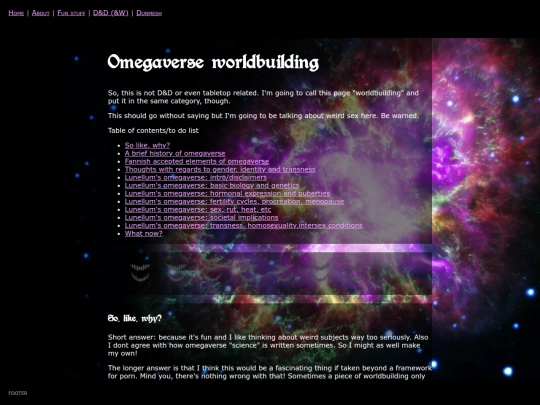
Task: Click the "Omegaverse worldbuilding" page heading
Action: click(213, 63)
